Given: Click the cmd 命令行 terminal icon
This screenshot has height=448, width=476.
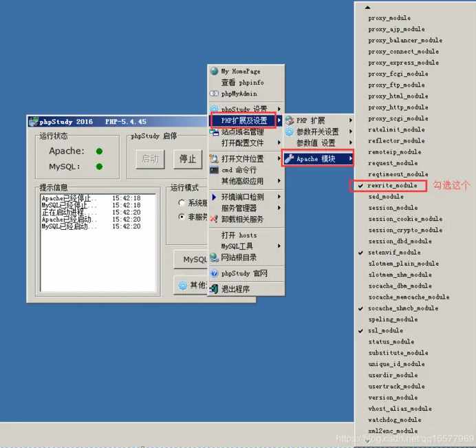Looking at the screenshot, I should click(215, 170).
